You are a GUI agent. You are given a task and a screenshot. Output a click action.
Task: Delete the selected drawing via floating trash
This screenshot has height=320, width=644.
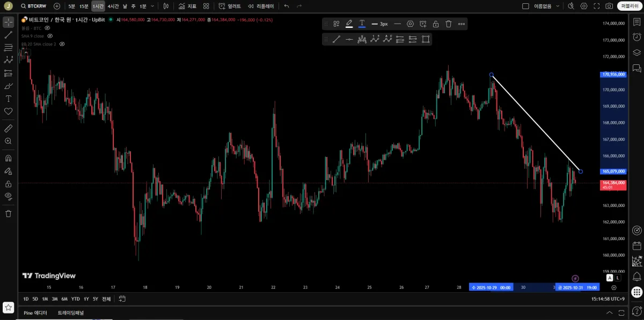[x=449, y=24]
